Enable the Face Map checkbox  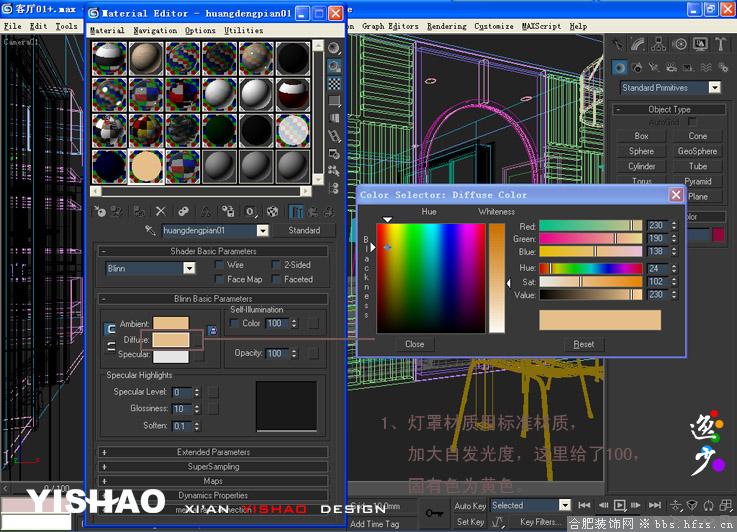click(x=220, y=279)
